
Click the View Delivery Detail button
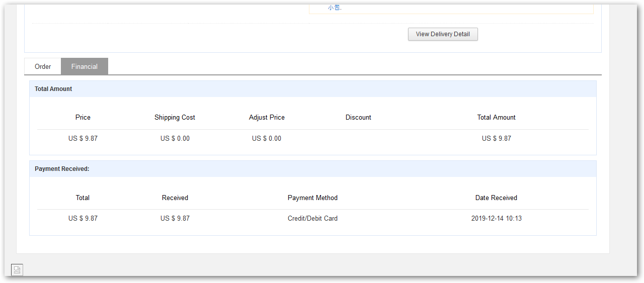(x=443, y=34)
